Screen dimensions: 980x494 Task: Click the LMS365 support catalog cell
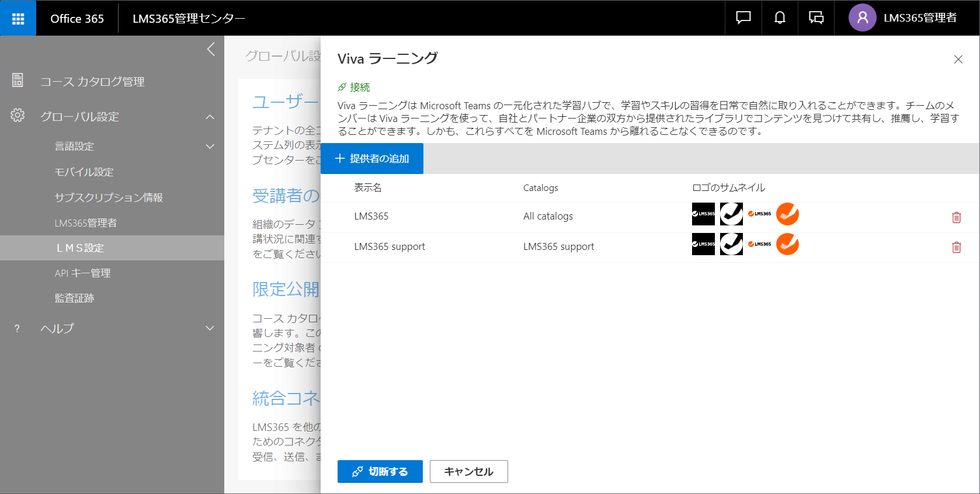point(559,246)
